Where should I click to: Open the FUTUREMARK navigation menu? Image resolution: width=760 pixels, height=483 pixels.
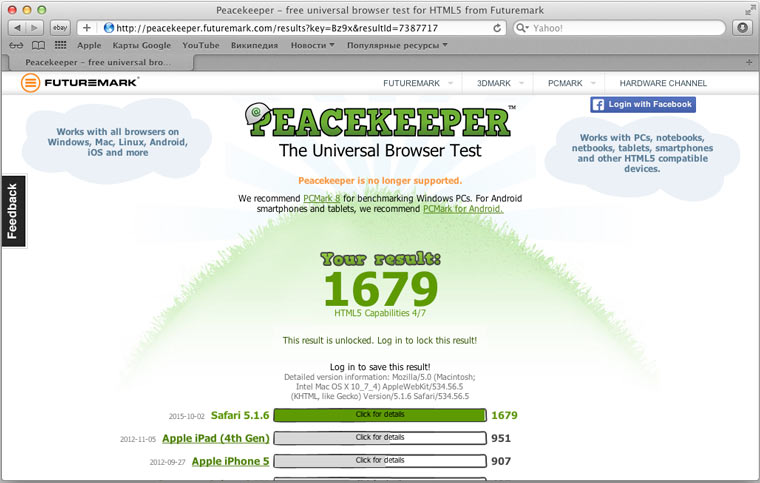[x=412, y=83]
